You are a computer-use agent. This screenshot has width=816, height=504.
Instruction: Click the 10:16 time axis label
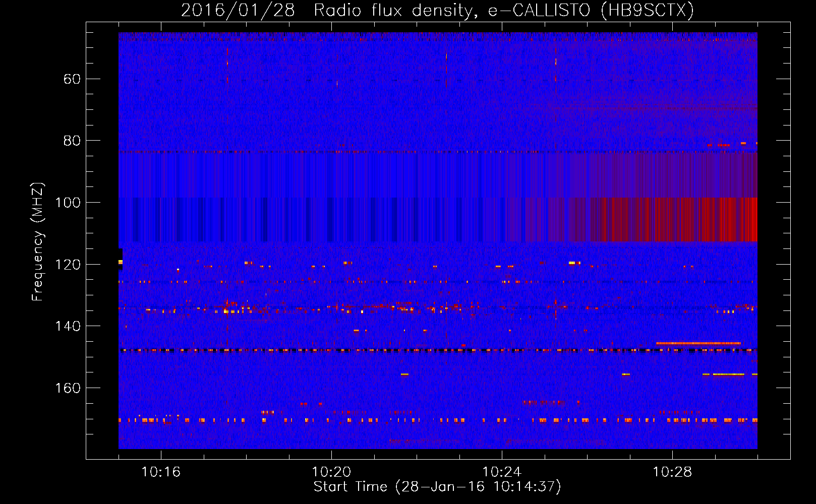coord(161,472)
